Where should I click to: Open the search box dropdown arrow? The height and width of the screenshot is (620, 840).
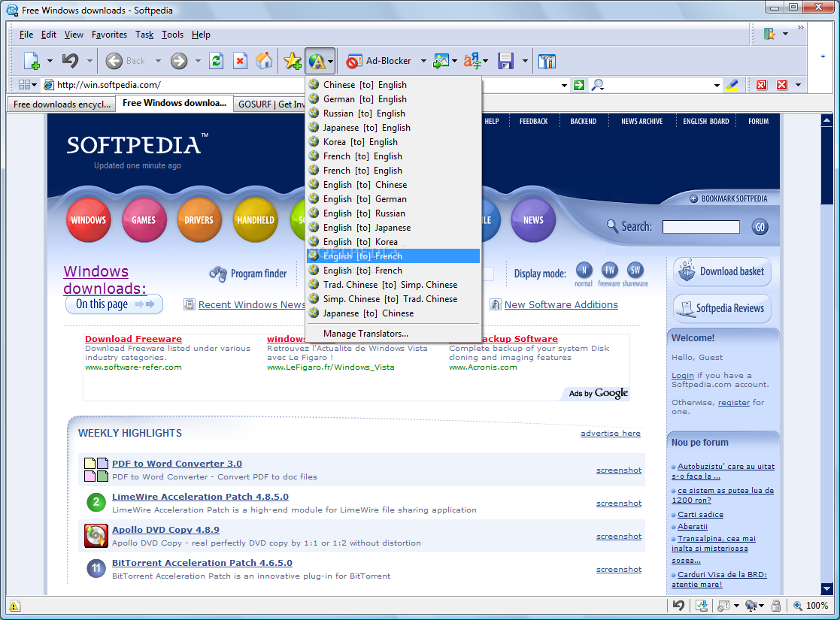click(x=717, y=85)
